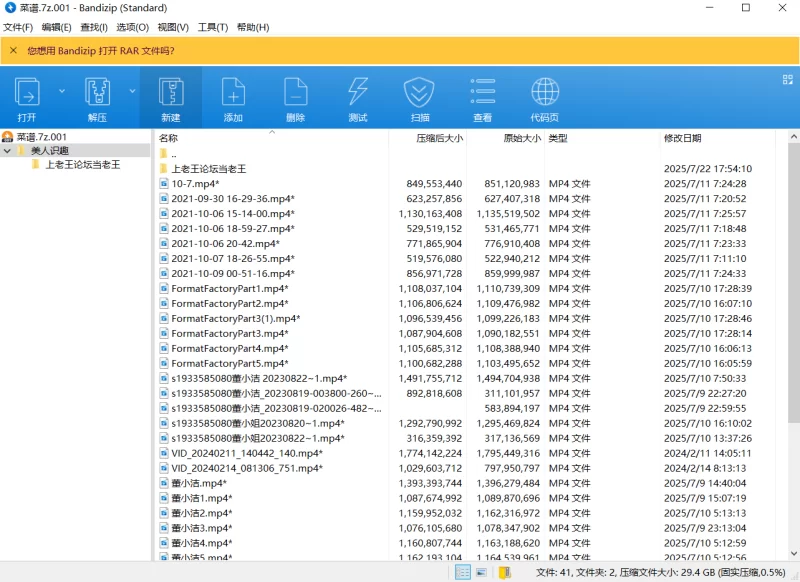Switch to details list view in status bar
This screenshot has width=800, height=582.
point(462,572)
